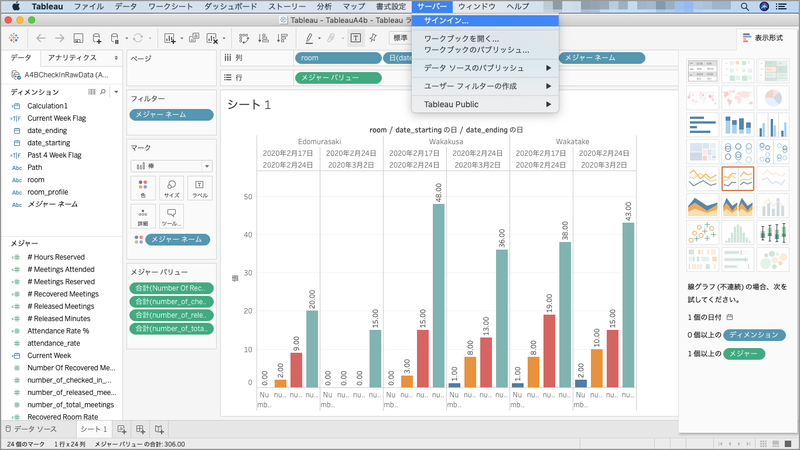
Task: Click the Spotlight search icon in menu bar
Action: [x=745, y=7]
